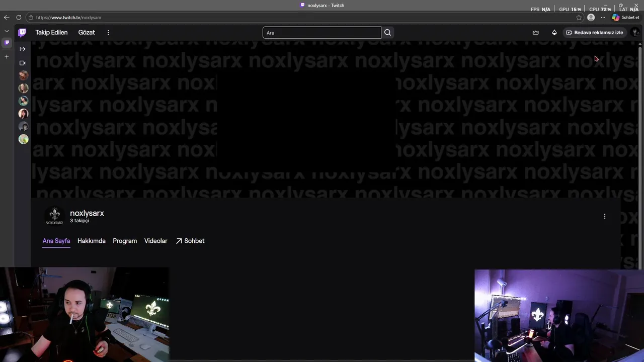Open the Twitch user avatar menu

tap(635, 33)
